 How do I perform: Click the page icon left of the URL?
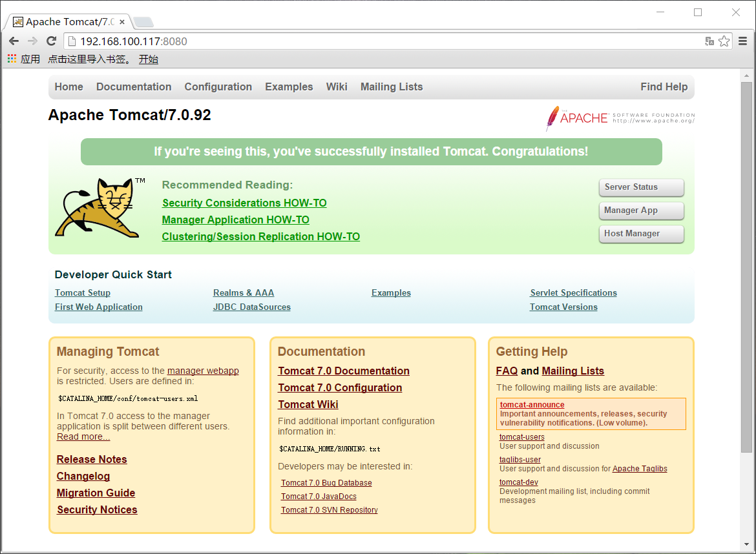click(x=72, y=41)
